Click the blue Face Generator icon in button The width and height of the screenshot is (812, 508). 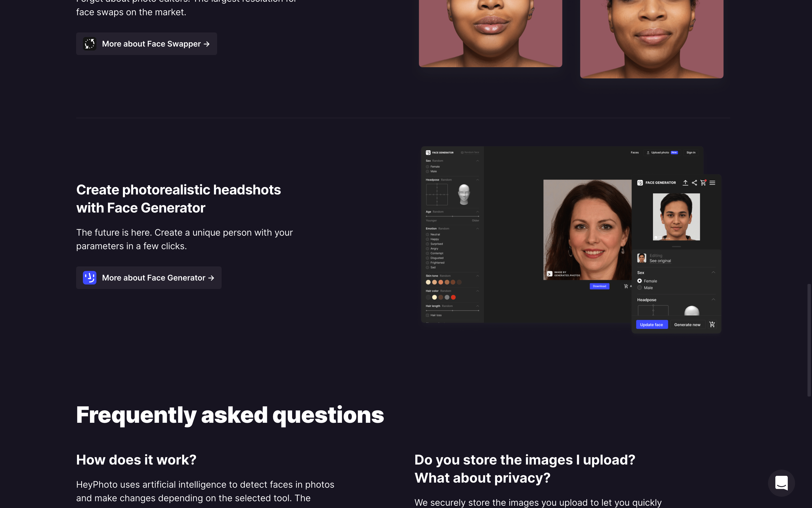(90, 278)
